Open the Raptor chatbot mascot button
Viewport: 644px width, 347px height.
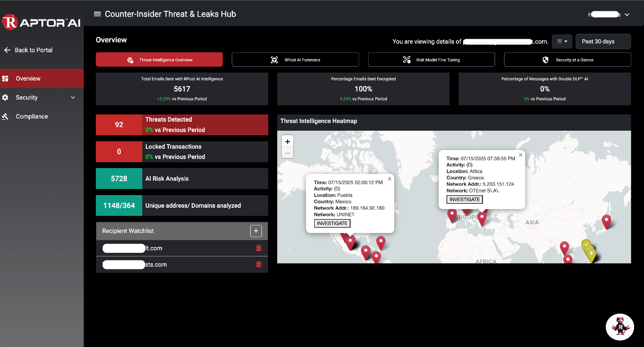[x=620, y=327]
